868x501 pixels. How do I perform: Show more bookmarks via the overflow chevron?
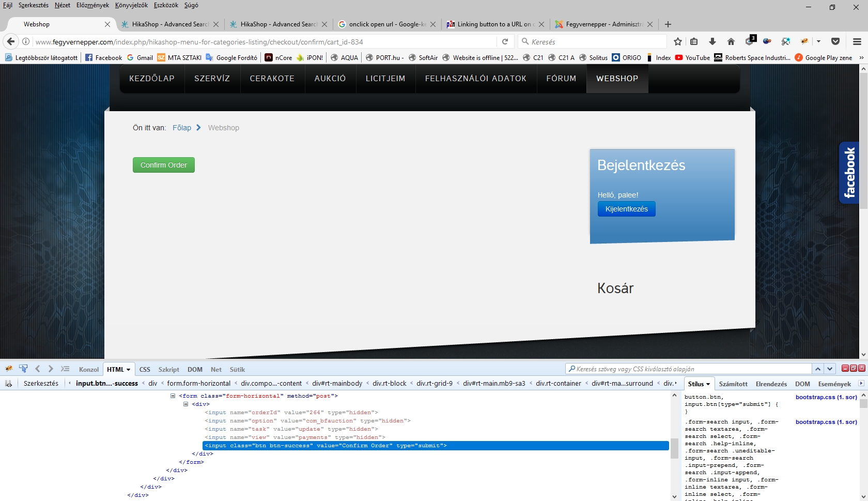click(x=861, y=57)
